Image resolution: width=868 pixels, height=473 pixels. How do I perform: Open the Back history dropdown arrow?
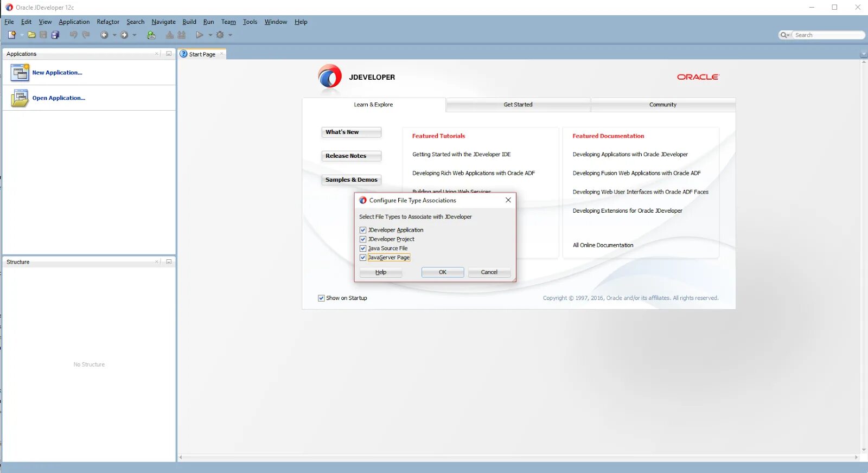click(x=114, y=35)
